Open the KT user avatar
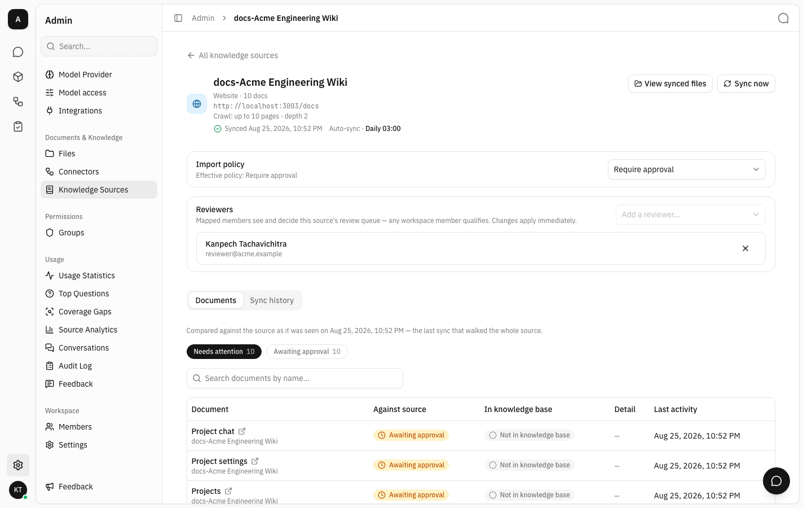 point(18,490)
